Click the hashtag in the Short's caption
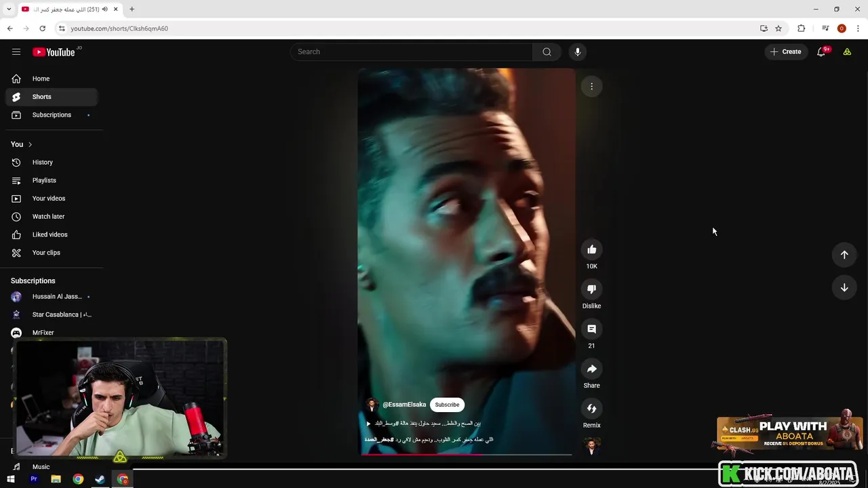Screen dimensions: 868x488 pyautogui.click(x=379, y=440)
